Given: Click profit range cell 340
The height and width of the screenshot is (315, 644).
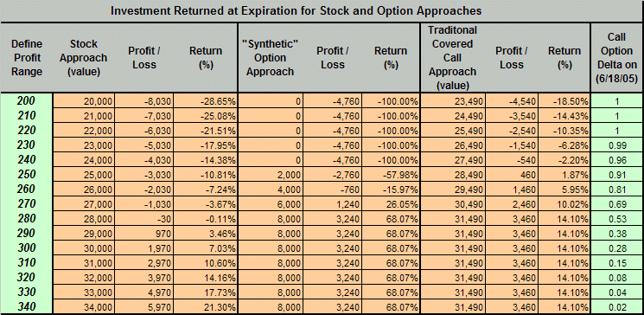Looking at the screenshot, I should (27, 306).
